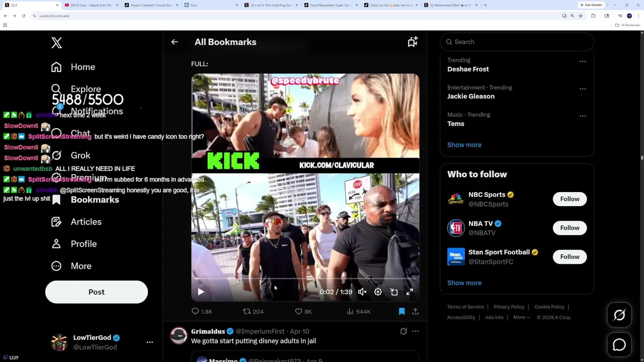
Task: Toggle picture-in-picture on the video
Action: pos(394,292)
